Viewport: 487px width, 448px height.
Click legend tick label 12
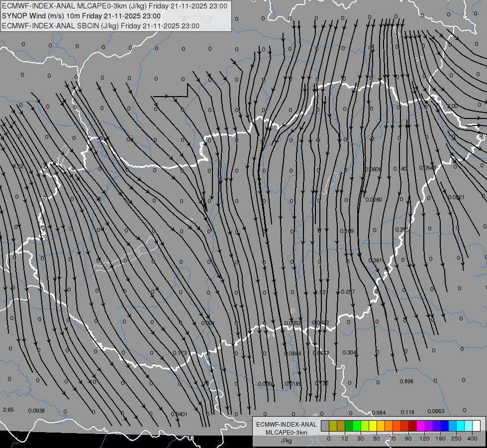(x=344, y=439)
